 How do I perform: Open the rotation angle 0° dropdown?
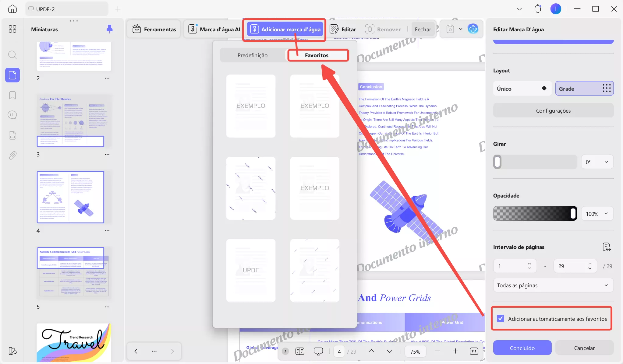[597, 162]
